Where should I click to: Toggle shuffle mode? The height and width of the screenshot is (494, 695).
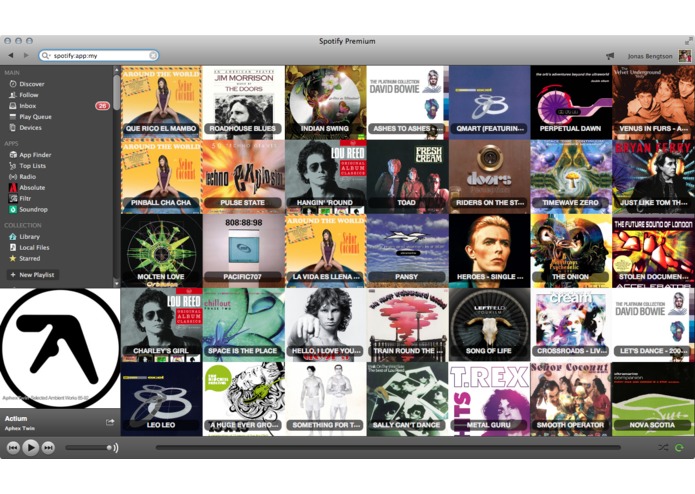[x=663, y=448]
